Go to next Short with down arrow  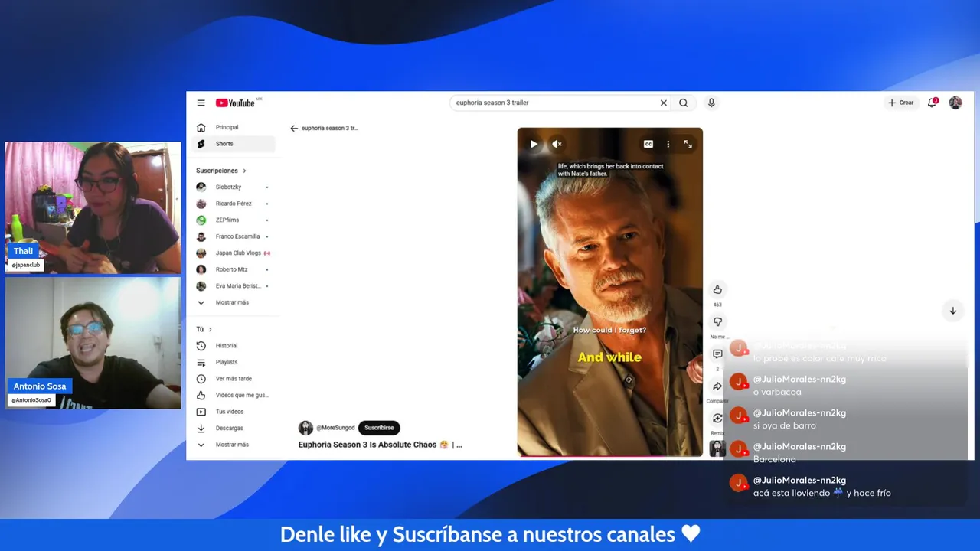click(953, 311)
